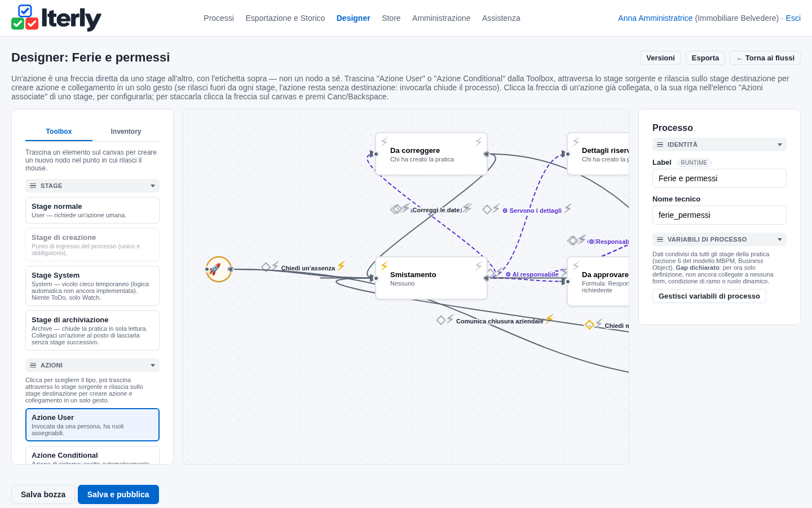Select the Toolbox tab
812x508 pixels.
(59, 132)
